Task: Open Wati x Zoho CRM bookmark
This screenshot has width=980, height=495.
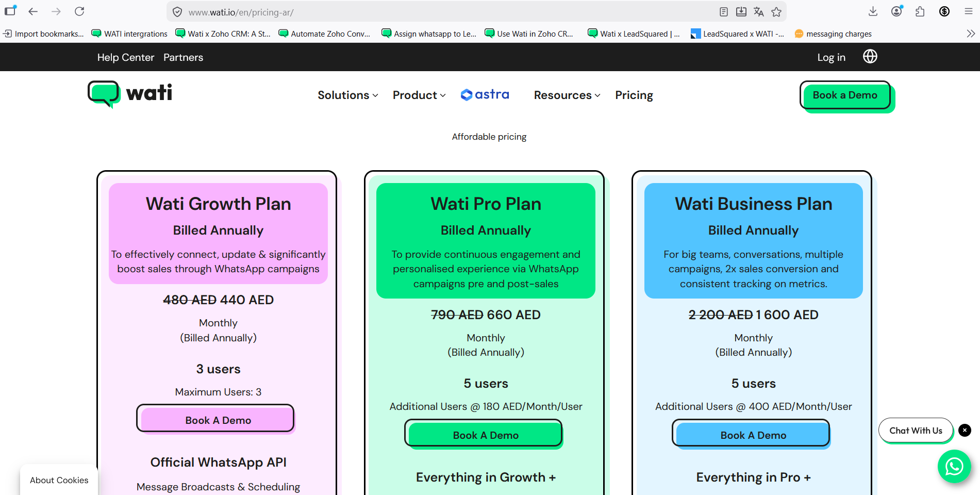Action: 223,34
